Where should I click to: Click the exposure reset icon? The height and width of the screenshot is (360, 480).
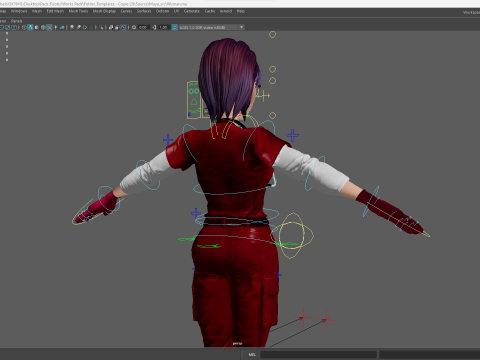click(x=134, y=27)
